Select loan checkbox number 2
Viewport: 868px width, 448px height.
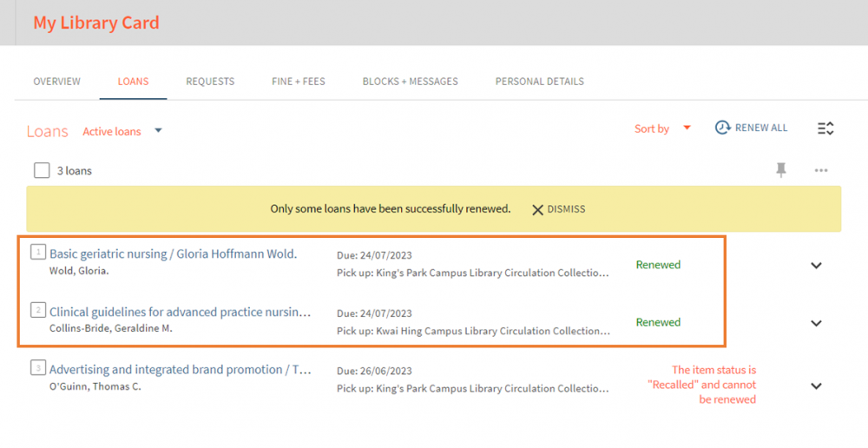point(38,310)
